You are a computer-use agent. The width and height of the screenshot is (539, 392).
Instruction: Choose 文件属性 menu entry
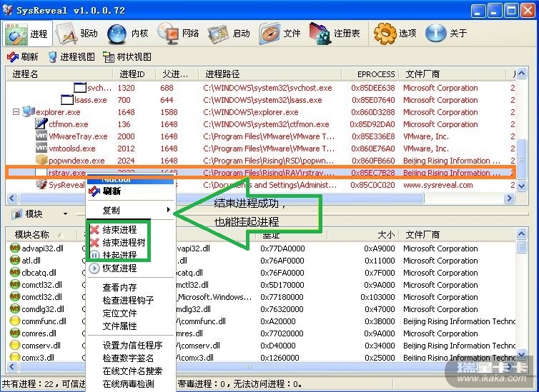[131, 326]
